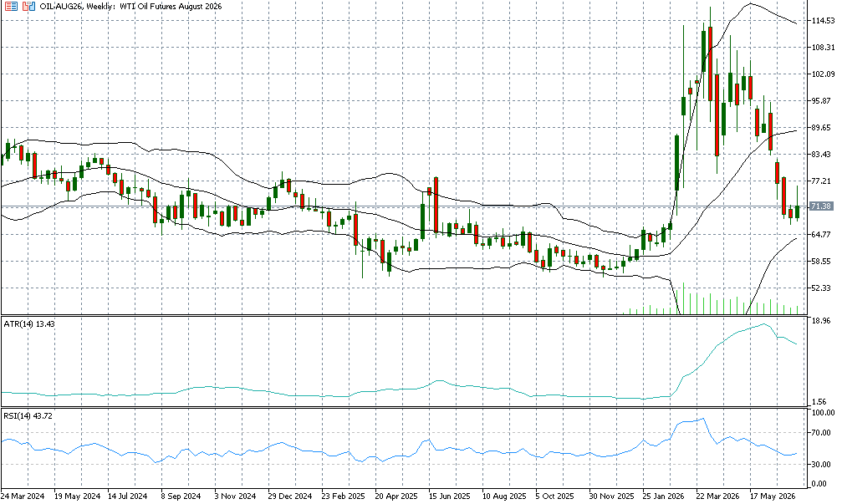Click the 95.87 price scale value

pyautogui.click(x=822, y=101)
